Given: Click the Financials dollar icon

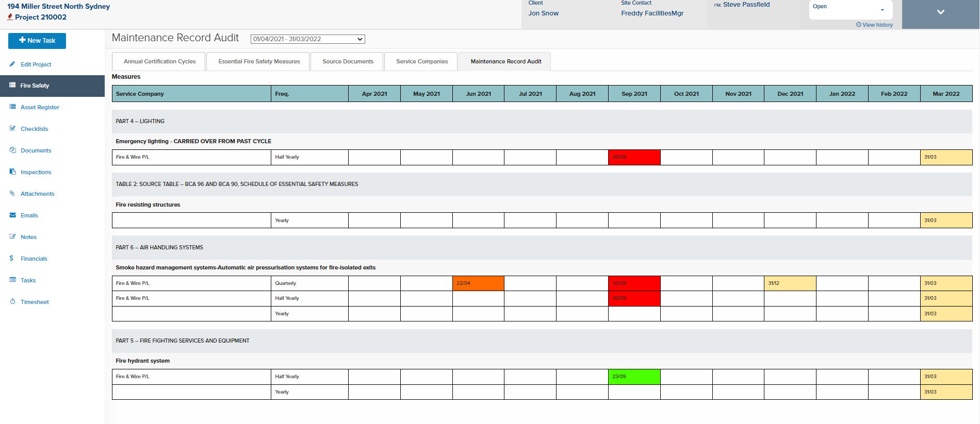Looking at the screenshot, I should [11, 258].
